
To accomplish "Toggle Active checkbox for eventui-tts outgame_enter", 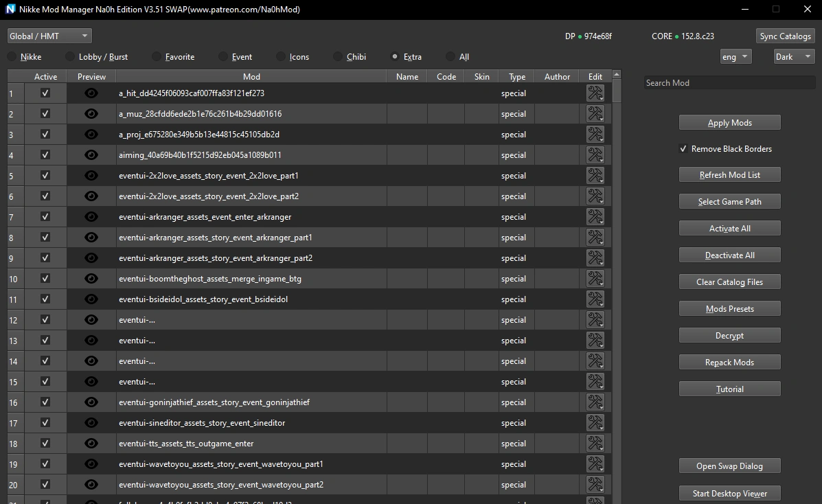I will (x=45, y=443).
